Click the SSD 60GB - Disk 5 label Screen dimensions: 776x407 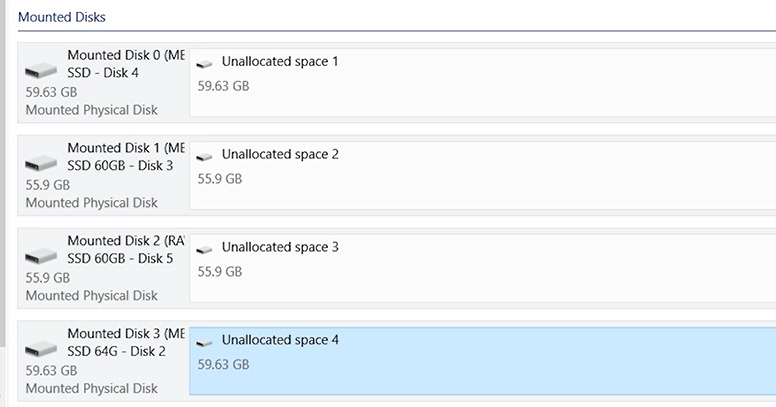120,258
